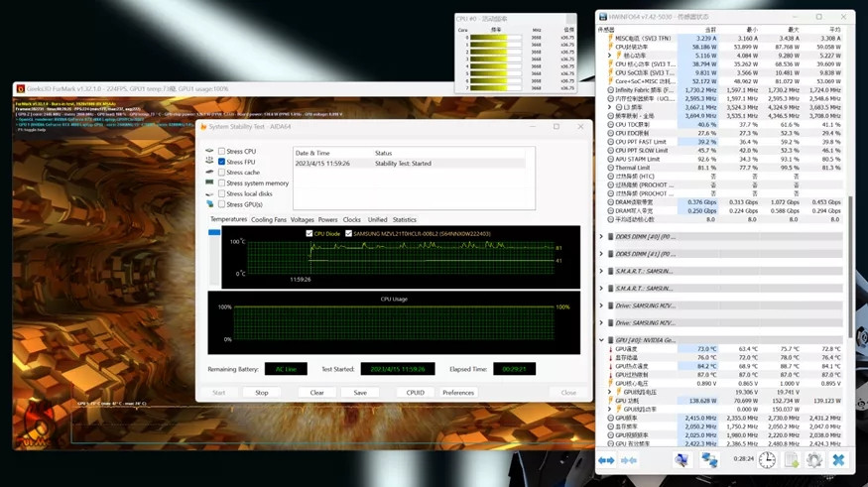Switch to Cooling Fans tab
The image size is (868, 487).
point(269,220)
